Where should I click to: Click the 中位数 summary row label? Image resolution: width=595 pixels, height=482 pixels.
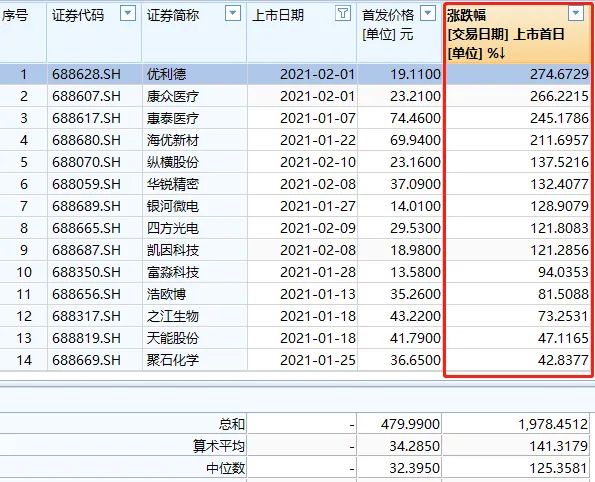click(225, 468)
